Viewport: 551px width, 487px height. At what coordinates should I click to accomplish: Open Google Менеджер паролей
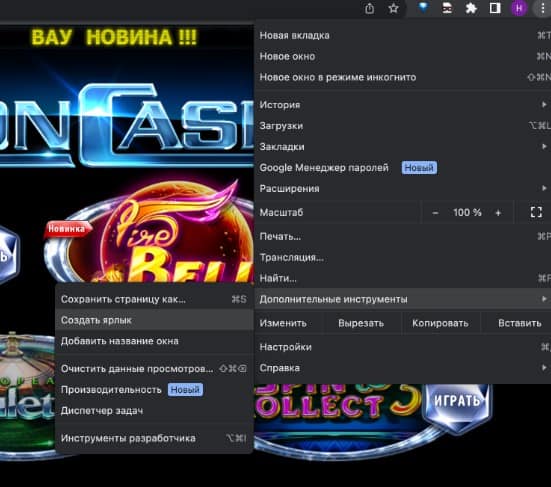pyautogui.click(x=403, y=168)
